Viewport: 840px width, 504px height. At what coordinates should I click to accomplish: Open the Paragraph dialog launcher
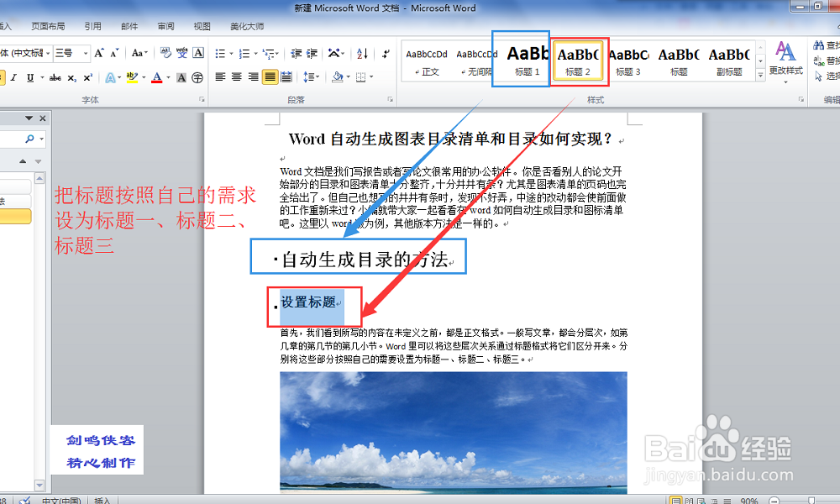click(390, 100)
